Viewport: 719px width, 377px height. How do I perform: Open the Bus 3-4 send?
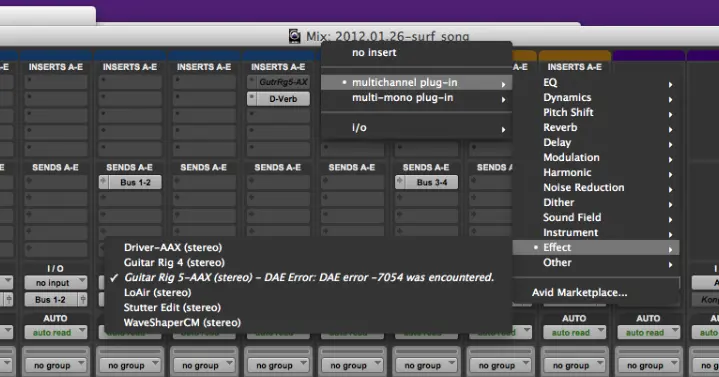point(431,182)
